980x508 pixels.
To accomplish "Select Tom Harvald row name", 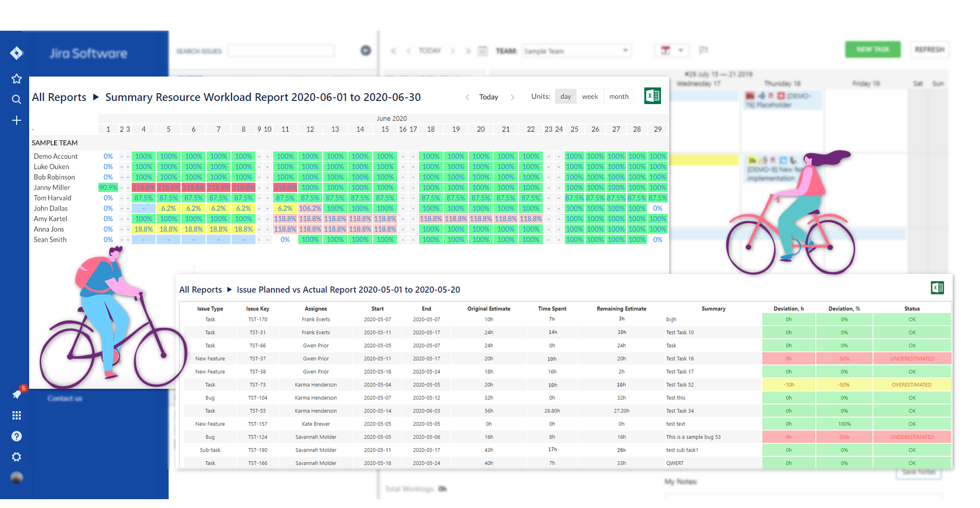I will click(x=53, y=198).
